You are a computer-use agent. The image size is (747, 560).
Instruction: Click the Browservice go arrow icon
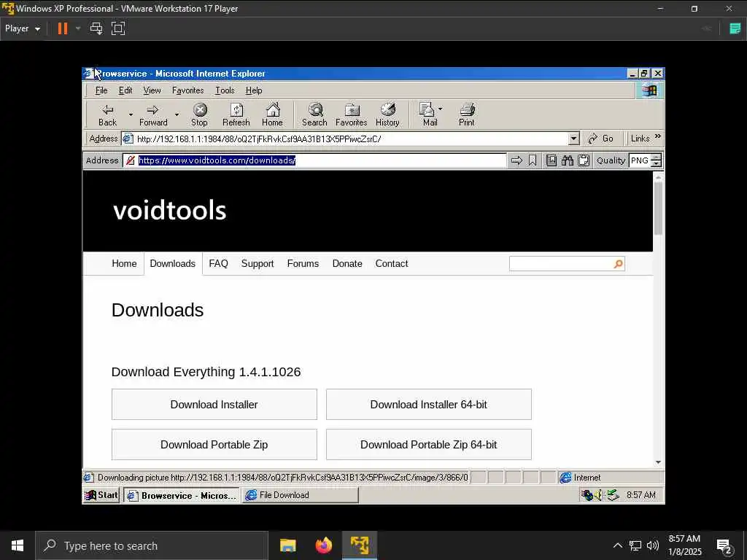tap(516, 160)
